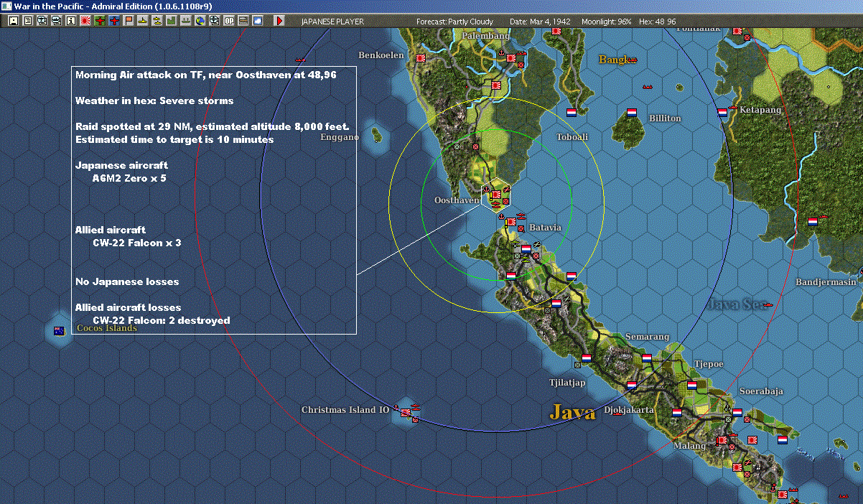Click the crosshair target toolbar icon
Screen dimensions: 863x504
tap(214, 21)
